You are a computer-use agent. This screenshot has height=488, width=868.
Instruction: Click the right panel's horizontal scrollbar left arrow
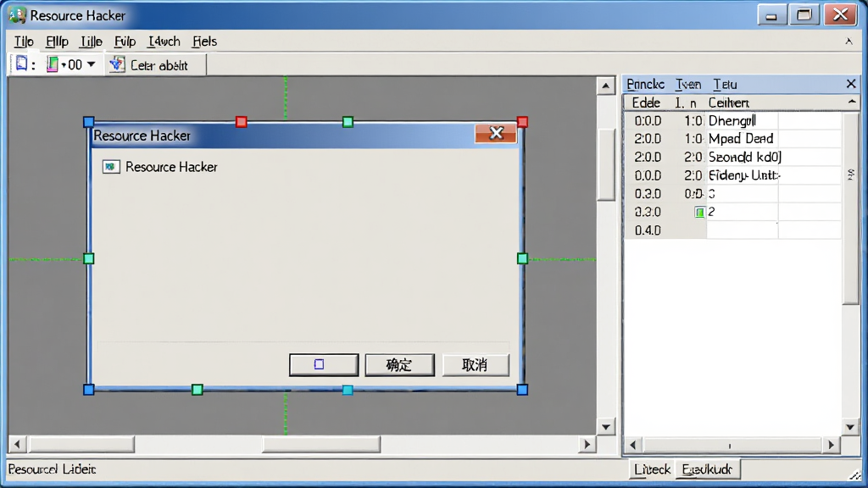pyautogui.click(x=633, y=445)
